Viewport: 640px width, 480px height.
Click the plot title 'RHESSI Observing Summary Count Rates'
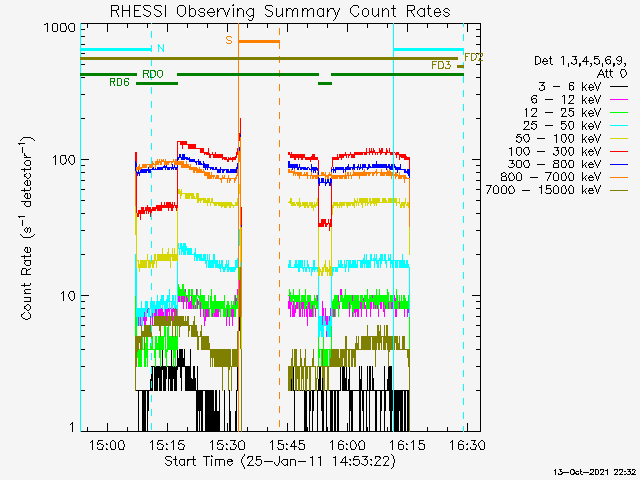point(280,12)
